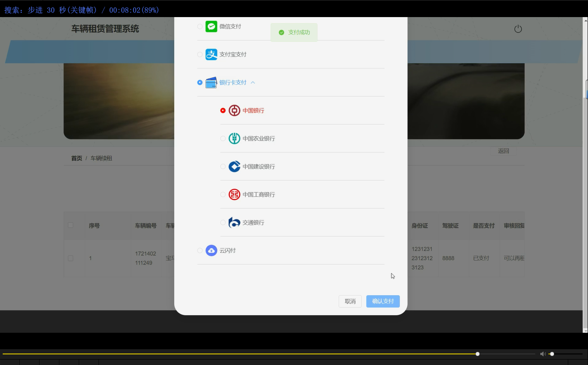Screen dimensions: 588x365
Task: Click the power logout icon at top right
Action: (518, 29)
